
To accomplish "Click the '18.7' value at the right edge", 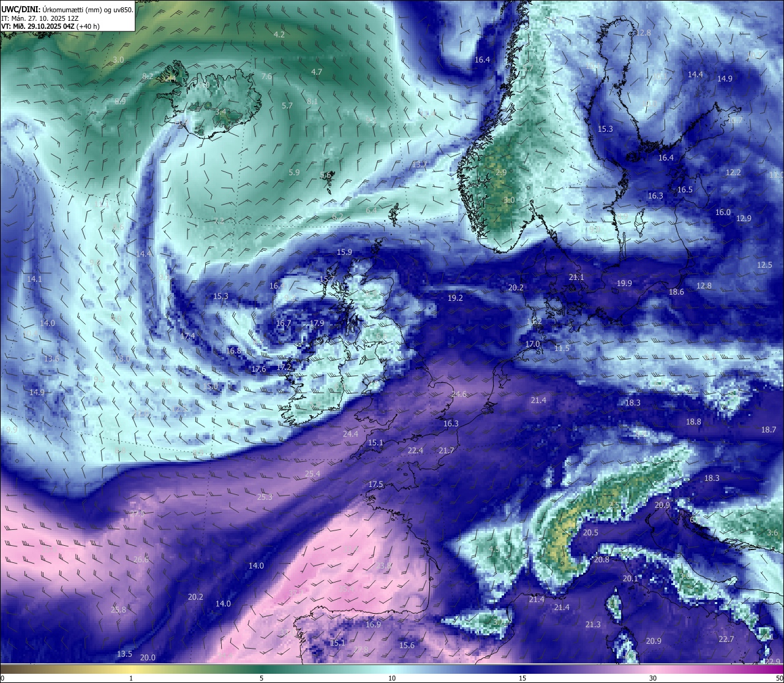I will point(769,430).
